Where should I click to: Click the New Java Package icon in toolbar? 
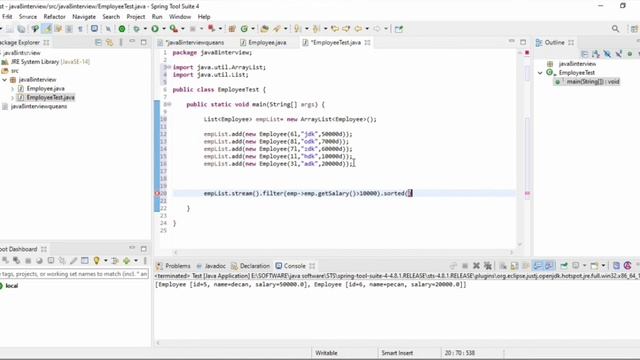click(x=232, y=29)
